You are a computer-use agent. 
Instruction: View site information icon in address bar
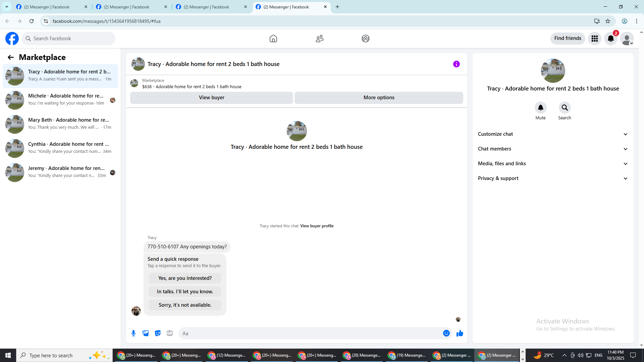pyautogui.click(x=46, y=21)
